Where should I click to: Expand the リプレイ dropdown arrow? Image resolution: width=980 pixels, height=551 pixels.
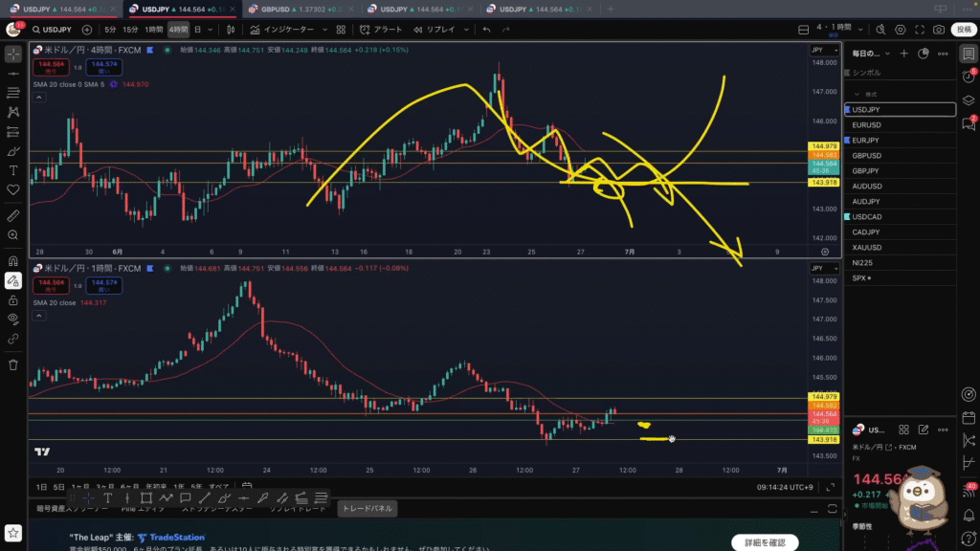466,30
